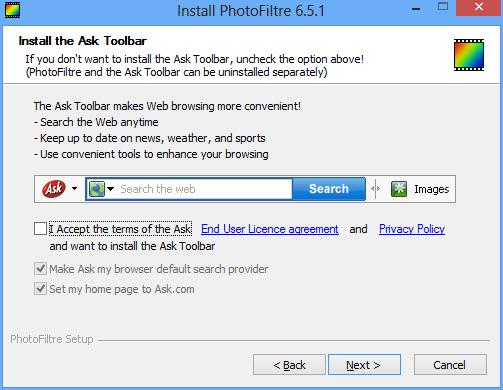
Task: Click the PhotoFiltre icon in title bar
Action: coord(12,10)
